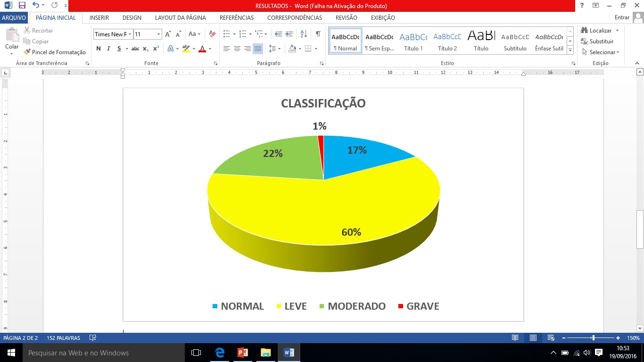Click the Save icon in quick access toolbar

22,6
